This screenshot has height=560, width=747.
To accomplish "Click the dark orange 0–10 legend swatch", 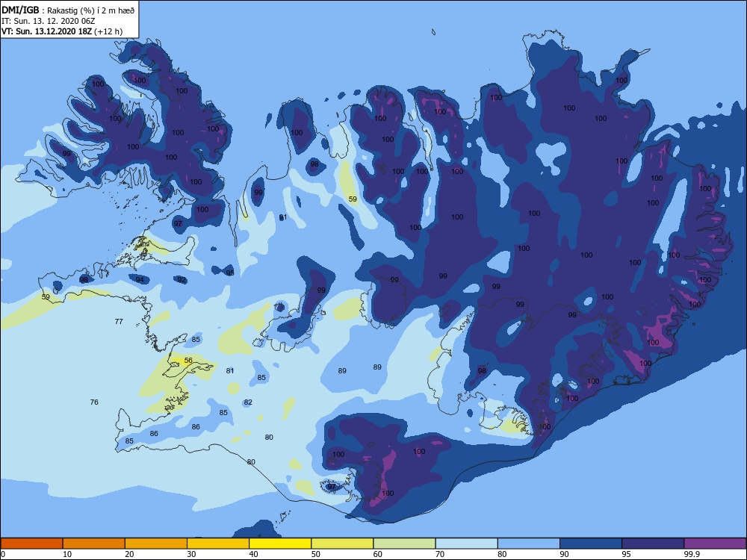I will click(31, 544).
